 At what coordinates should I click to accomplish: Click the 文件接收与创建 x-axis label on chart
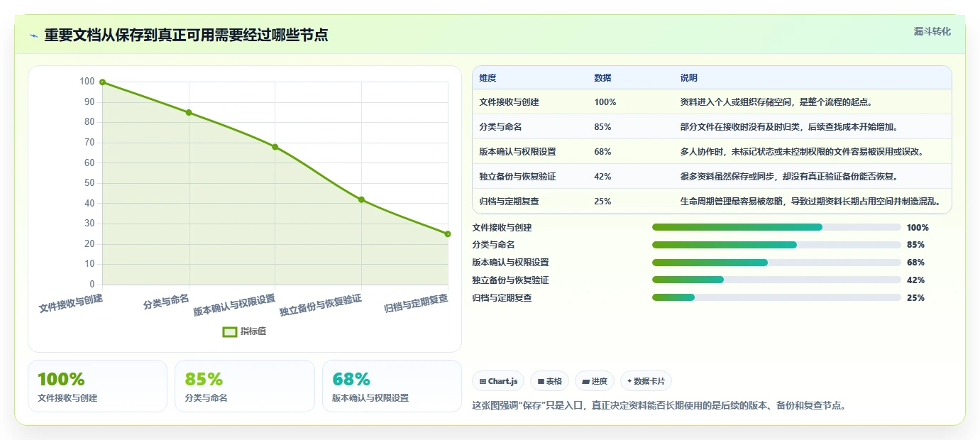click(71, 304)
